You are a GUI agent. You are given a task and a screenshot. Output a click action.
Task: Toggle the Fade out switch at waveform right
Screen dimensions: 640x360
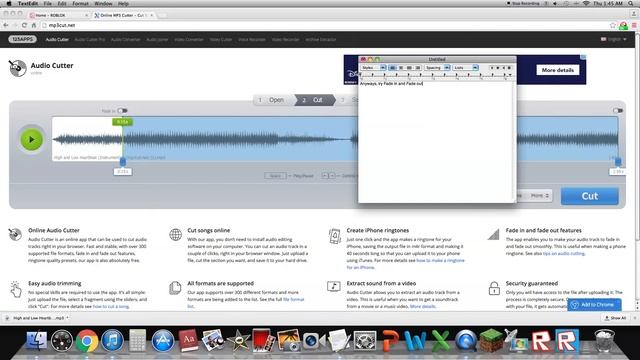[x=618, y=111]
